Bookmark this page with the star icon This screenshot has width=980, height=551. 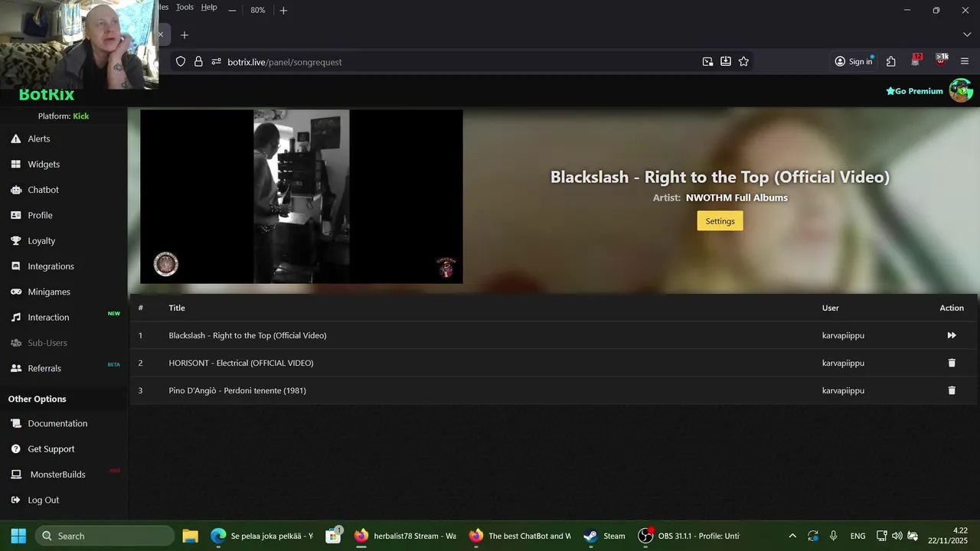(743, 62)
